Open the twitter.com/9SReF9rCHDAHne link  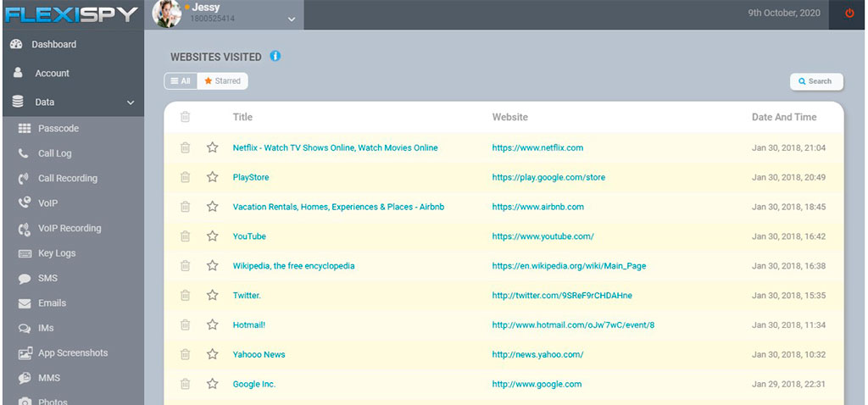tap(562, 295)
